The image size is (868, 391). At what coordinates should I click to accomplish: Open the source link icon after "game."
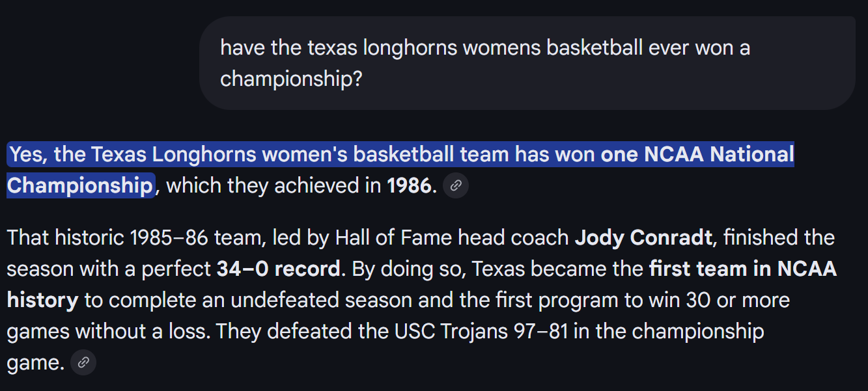(x=83, y=362)
